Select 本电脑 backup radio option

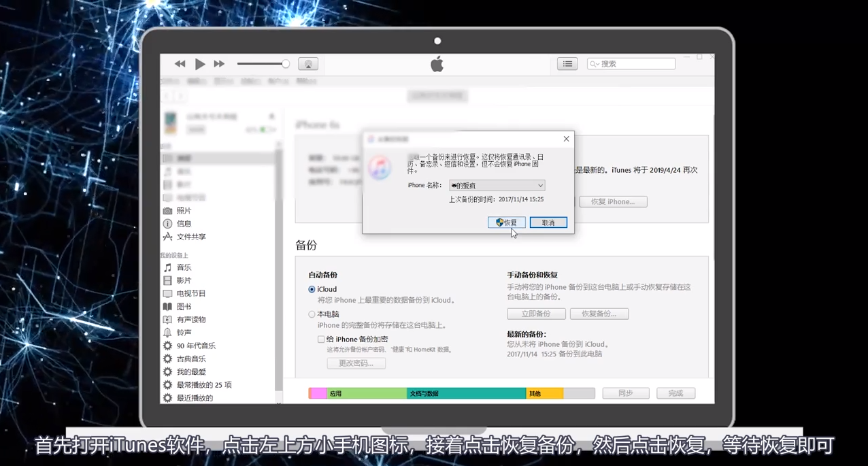point(312,314)
